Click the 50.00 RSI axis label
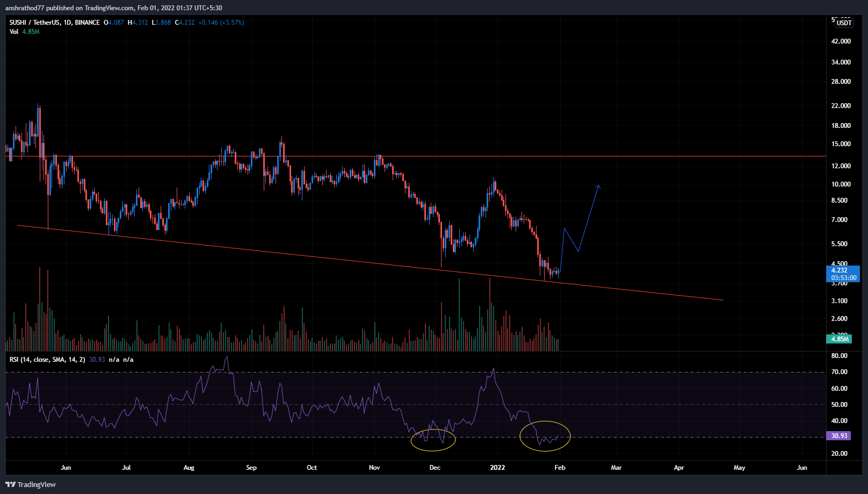This screenshot has width=868, height=494. tap(840, 405)
